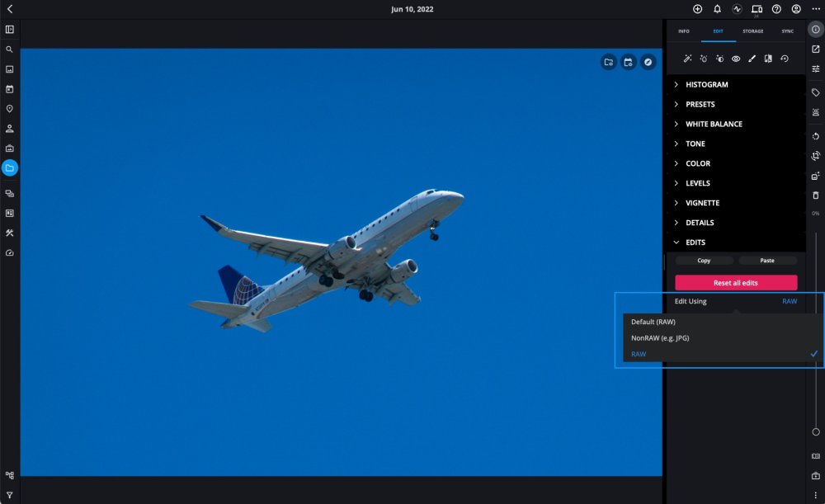This screenshot has height=504, width=825.
Task: Expand the PRESETS section
Action: 736,104
